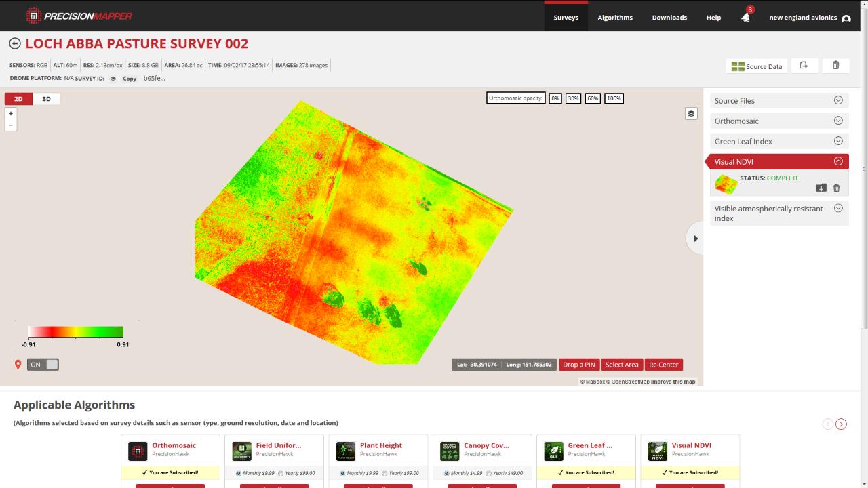Viewport: 868px width, 488px height.
Task: Open the Downloads tab
Action: tap(669, 18)
